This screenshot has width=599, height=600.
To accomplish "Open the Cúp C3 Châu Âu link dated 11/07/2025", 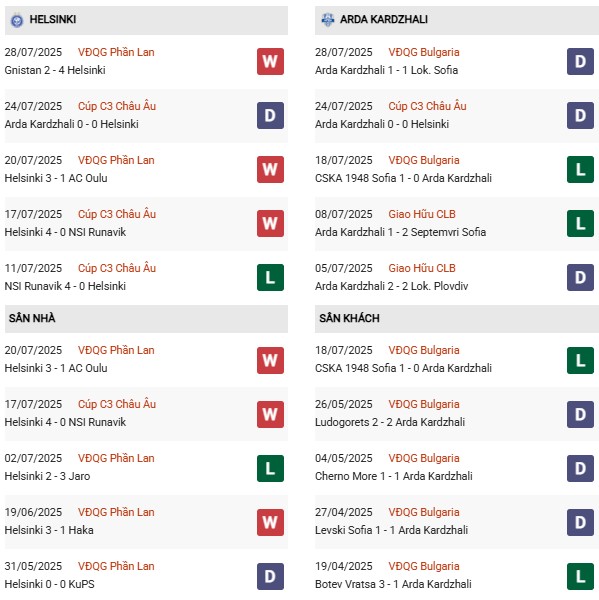I will [117, 268].
